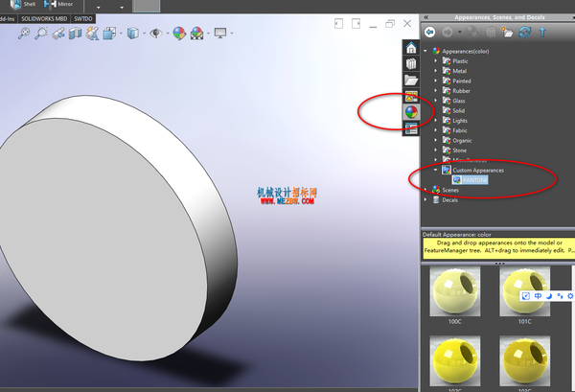
Task: Click the Add File Location icon
Action: point(508,33)
